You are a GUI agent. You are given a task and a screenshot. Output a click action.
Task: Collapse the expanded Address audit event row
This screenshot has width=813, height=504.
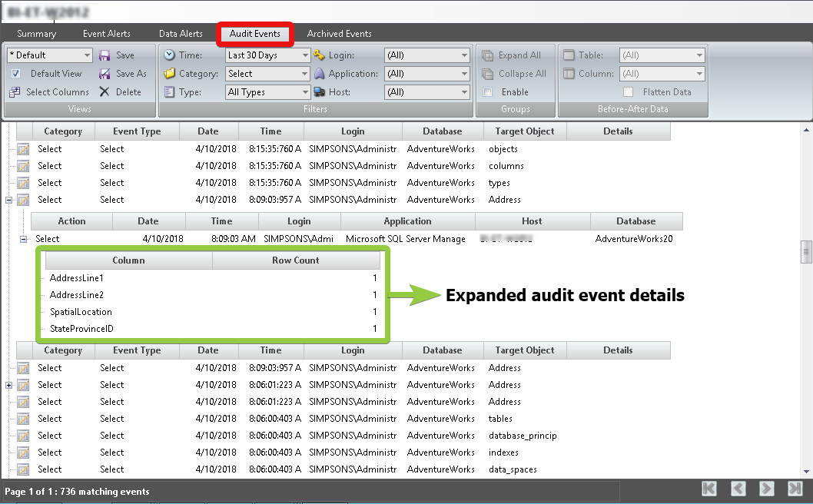point(9,200)
